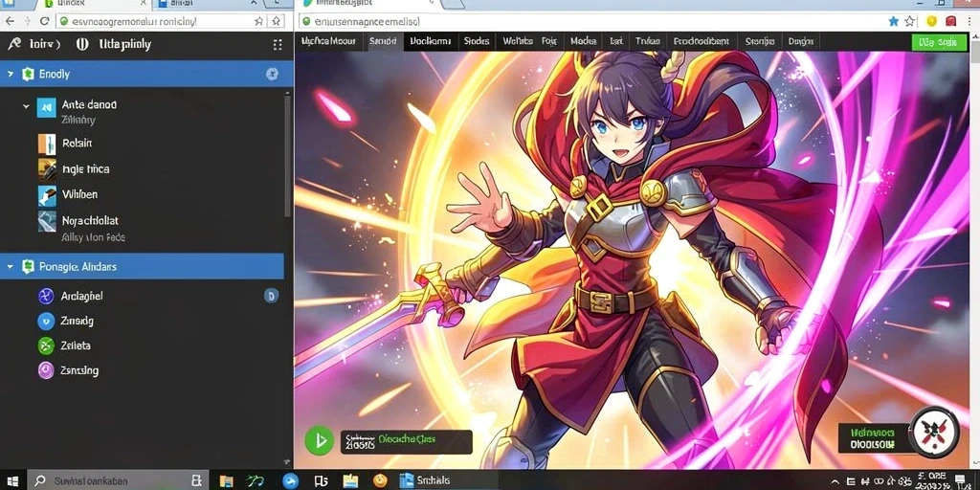Click the round icon on Enodly header row
This screenshot has height=490, width=980.
(x=272, y=75)
